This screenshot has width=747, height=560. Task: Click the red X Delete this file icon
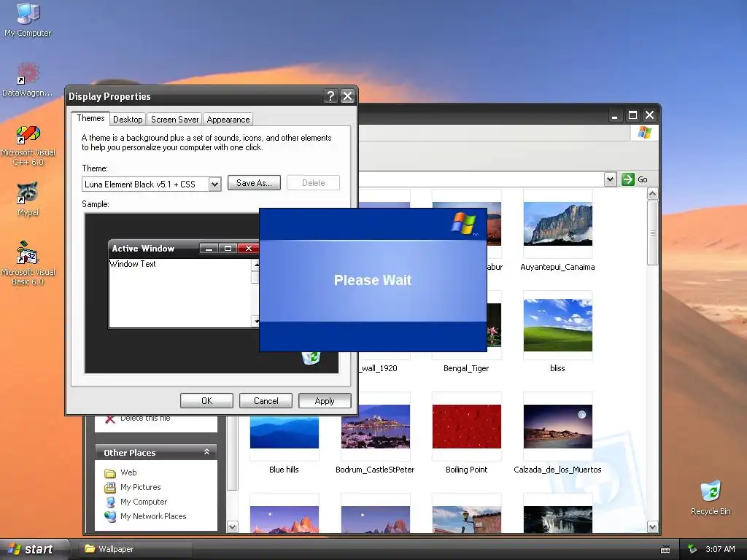pos(109,419)
